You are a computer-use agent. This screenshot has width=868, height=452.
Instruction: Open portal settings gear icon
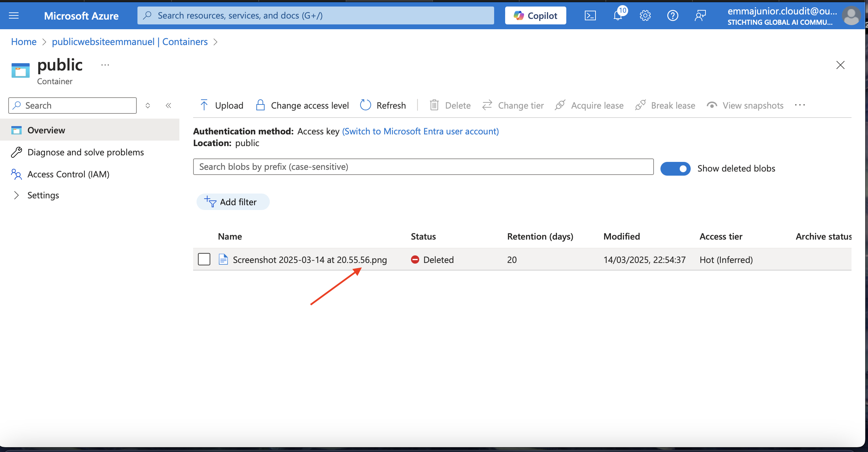point(645,15)
